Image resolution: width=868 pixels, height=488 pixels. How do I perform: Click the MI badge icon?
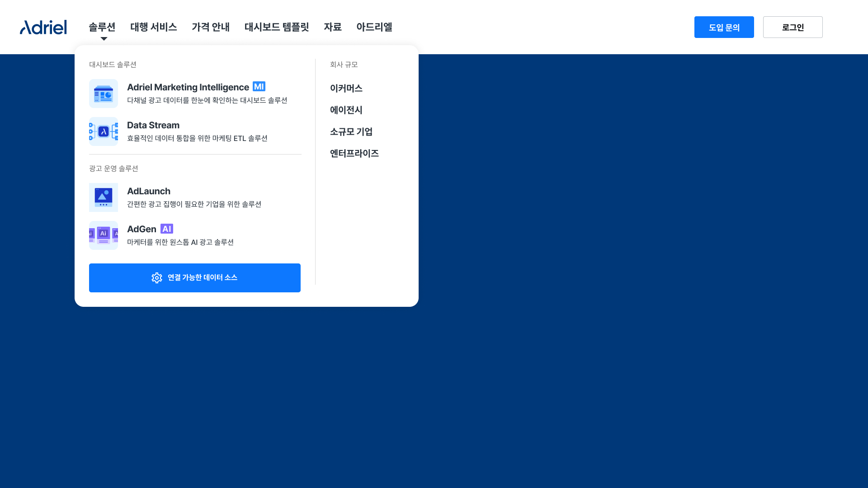coord(259,86)
